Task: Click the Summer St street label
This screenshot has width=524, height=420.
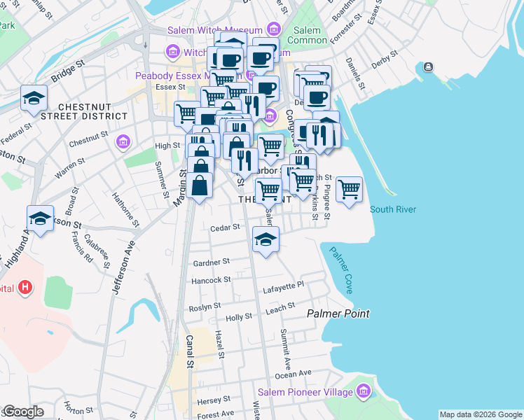Action: coord(163,180)
